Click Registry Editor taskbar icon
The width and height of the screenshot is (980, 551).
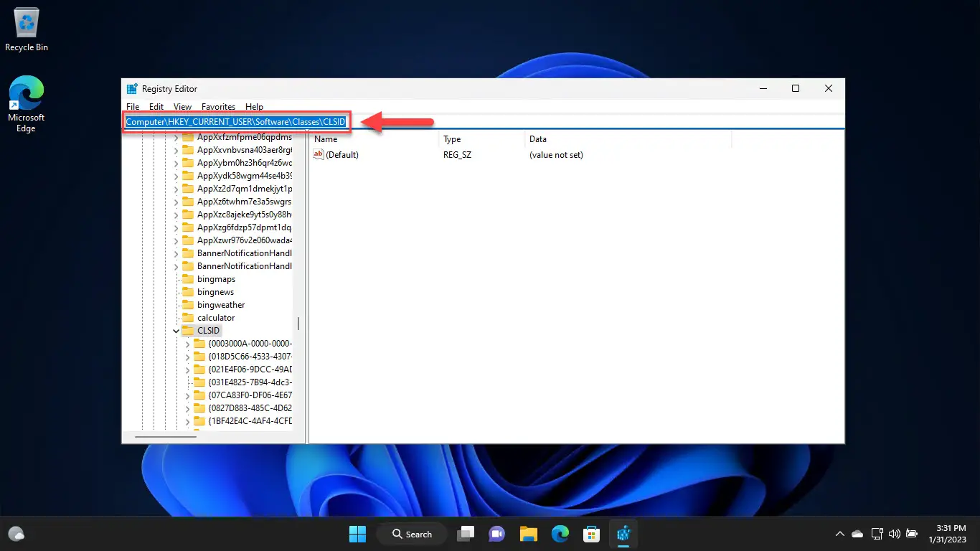pos(623,534)
